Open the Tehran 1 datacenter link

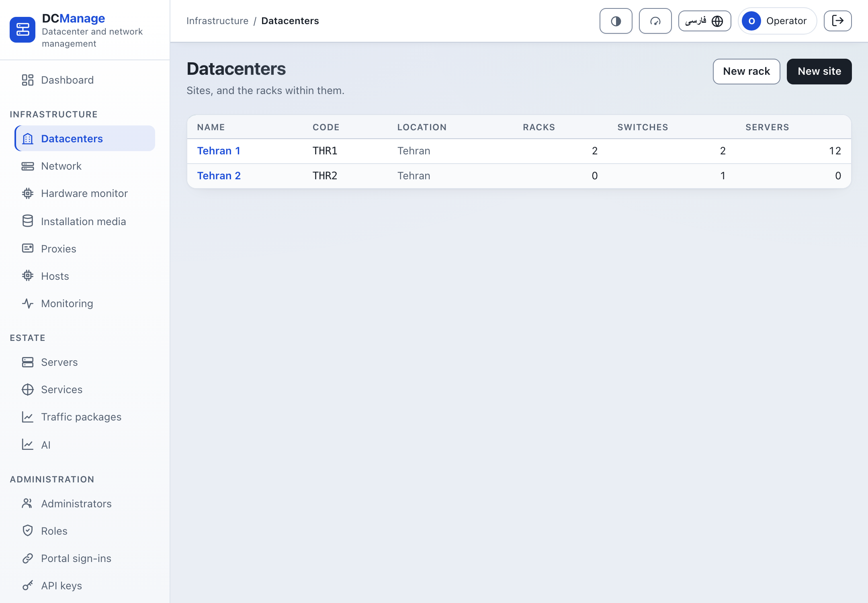click(219, 151)
